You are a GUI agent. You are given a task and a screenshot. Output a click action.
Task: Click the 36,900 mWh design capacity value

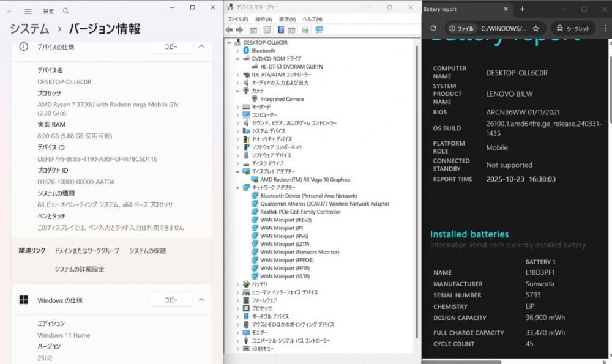pos(545,318)
